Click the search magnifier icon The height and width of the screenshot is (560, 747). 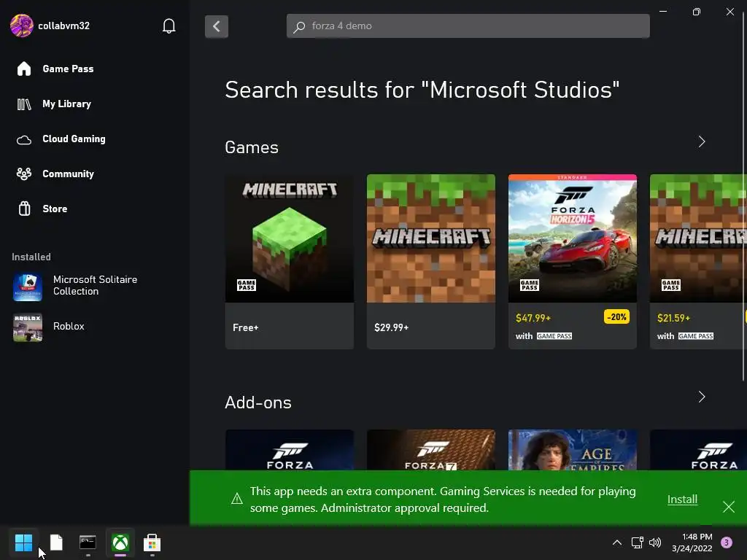tap(299, 27)
